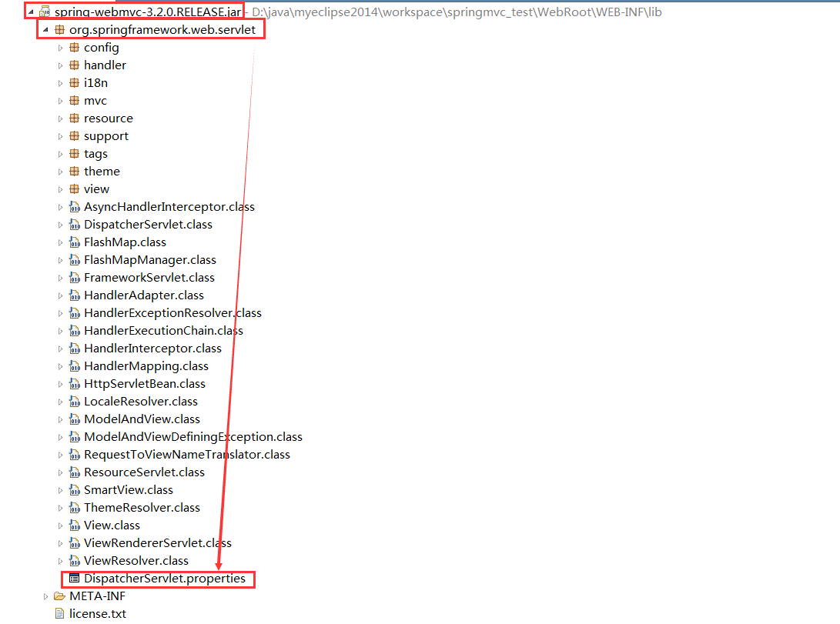Expand the ViewRendererServlet.class node

61,543
